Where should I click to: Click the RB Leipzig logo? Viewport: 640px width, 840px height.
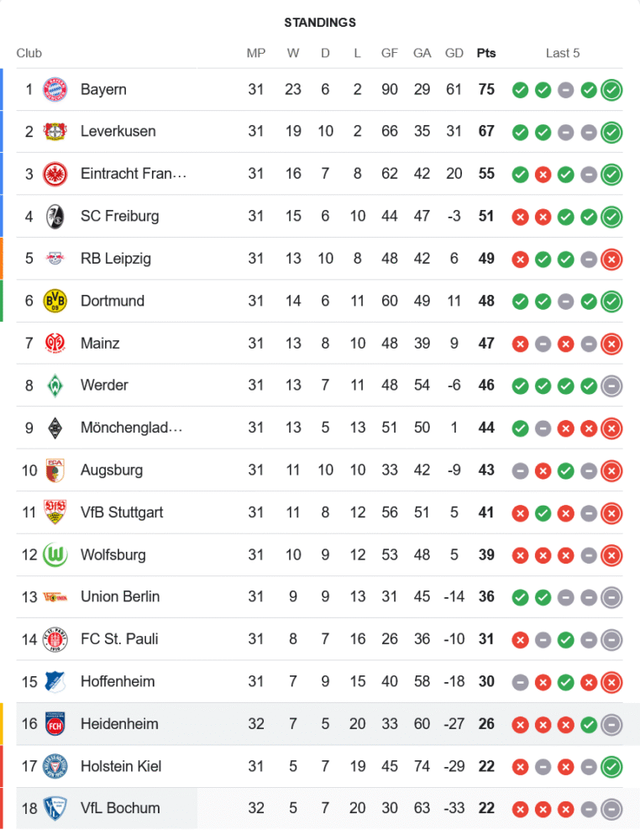55,259
